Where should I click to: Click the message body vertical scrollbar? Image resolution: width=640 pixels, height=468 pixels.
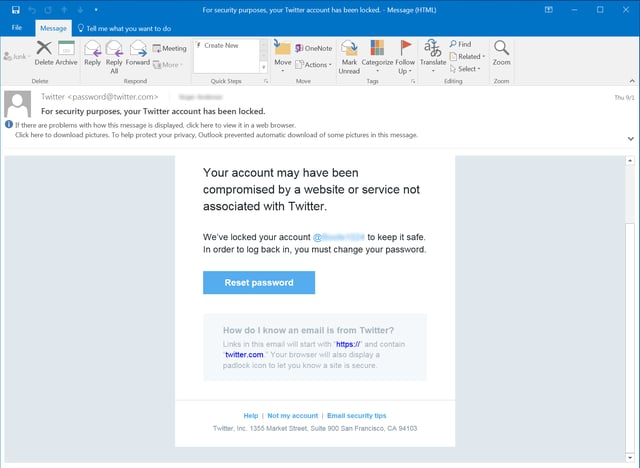tap(631, 300)
